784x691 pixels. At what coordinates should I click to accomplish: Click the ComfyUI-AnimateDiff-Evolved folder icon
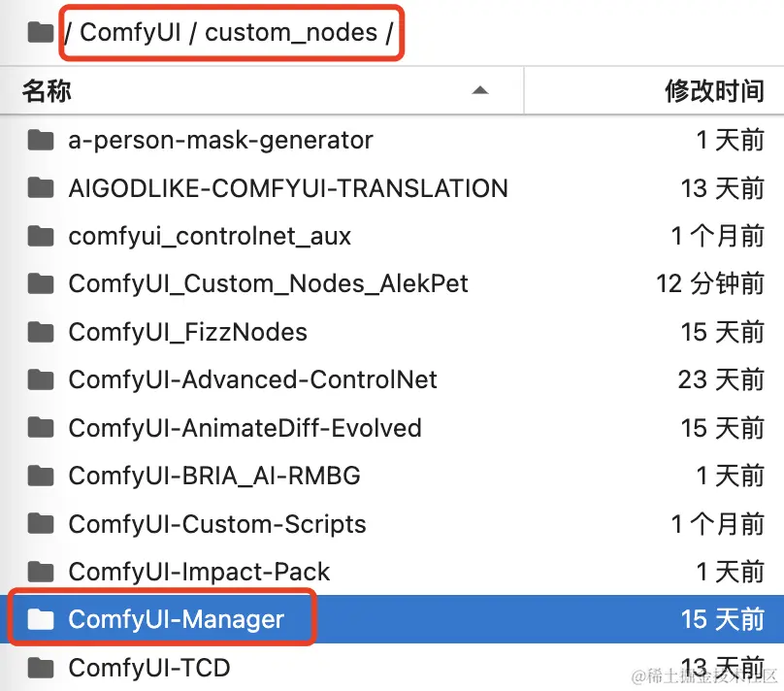click(x=41, y=428)
